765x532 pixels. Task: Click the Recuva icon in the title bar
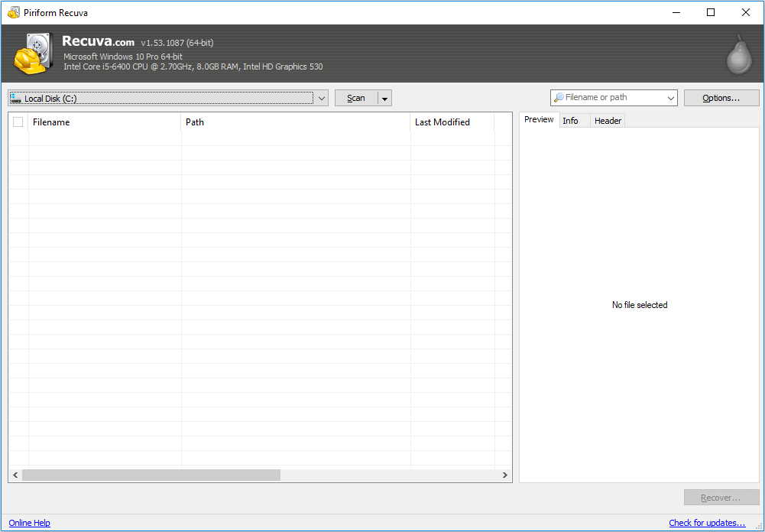tap(12, 12)
